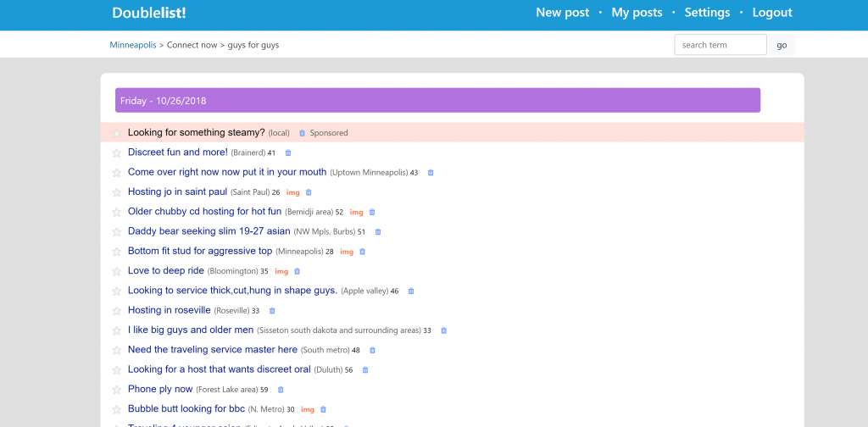Open the New post page
Screen dimensions: 868x427
[562, 13]
